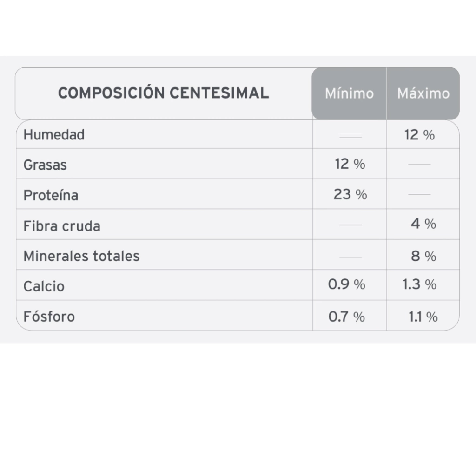
Task: Select the Máximo column header
Action: tap(423, 93)
